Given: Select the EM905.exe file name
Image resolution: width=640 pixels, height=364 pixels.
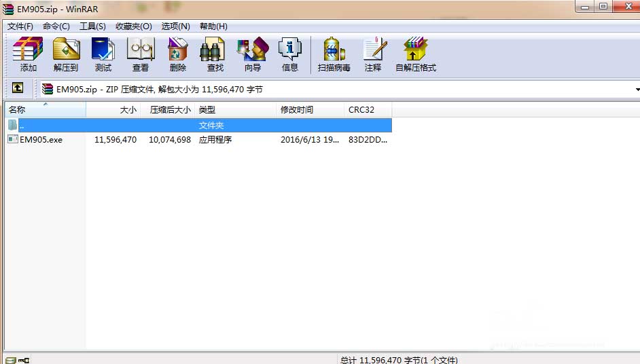Looking at the screenshot, I should click(41, 140).
